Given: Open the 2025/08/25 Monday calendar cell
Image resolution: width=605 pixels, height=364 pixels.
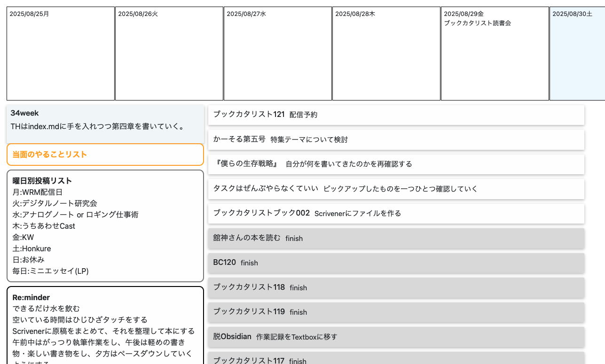Looking at the screenshot, I should coord(60,54).
